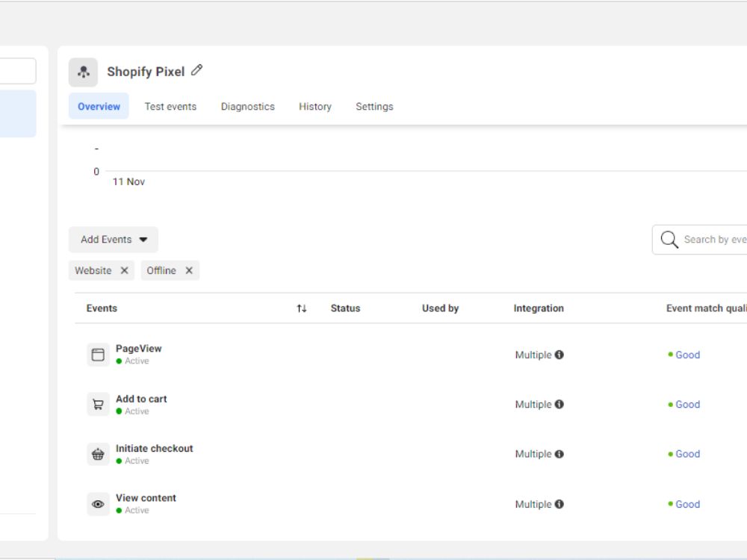Show integration info for PageView
This screenshot has width=747, height=560.
point(560,355)
